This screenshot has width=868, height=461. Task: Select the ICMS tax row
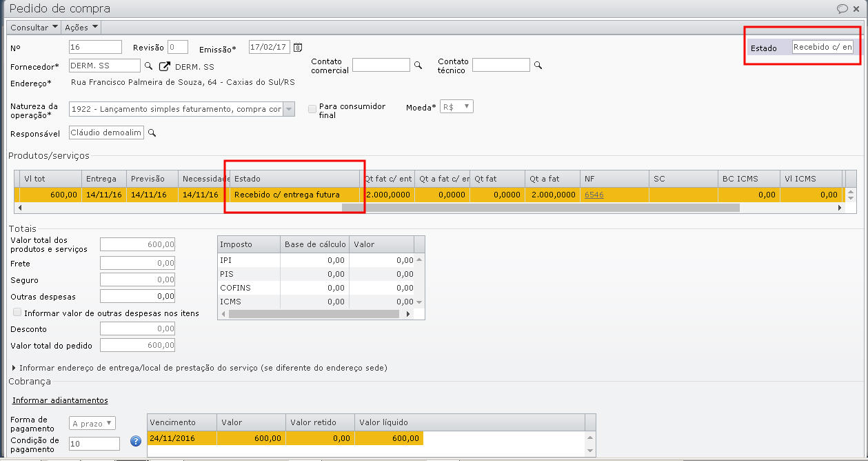(316, 302)
